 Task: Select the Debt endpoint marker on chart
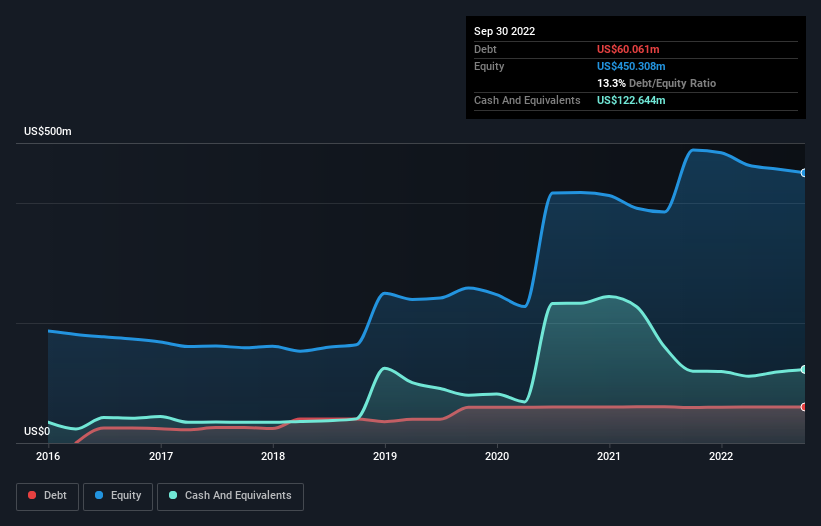pyautogui.click(x=804, y=407)
